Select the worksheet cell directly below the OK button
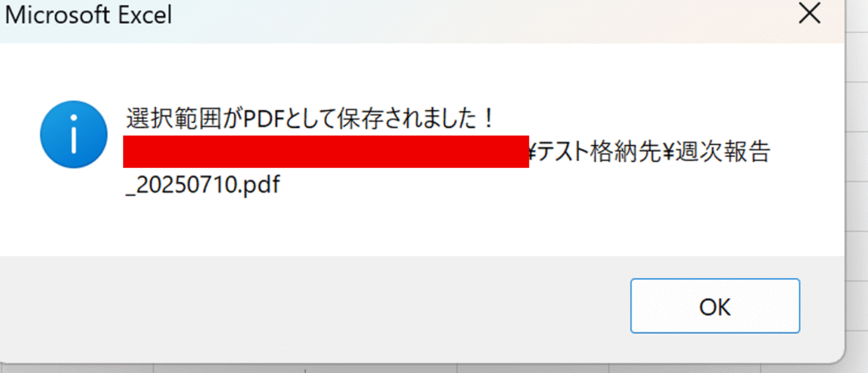 pyautogui.click(x=684, y=369)
